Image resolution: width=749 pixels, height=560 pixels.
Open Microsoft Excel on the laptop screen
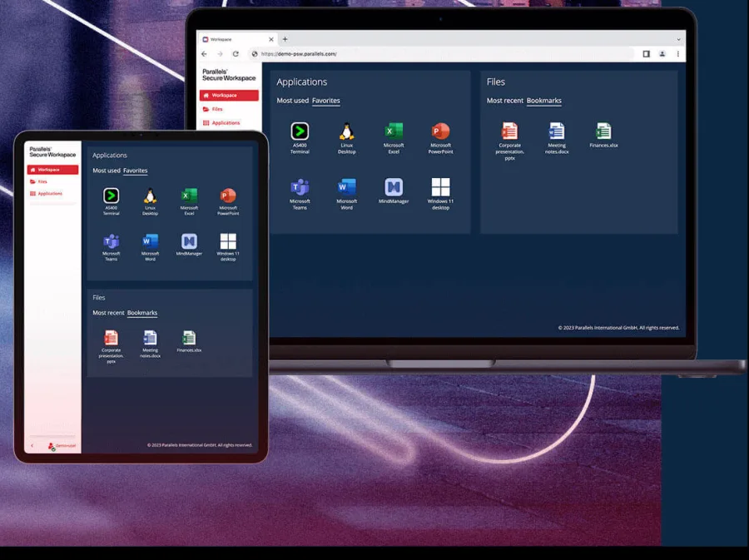point(394,138)
